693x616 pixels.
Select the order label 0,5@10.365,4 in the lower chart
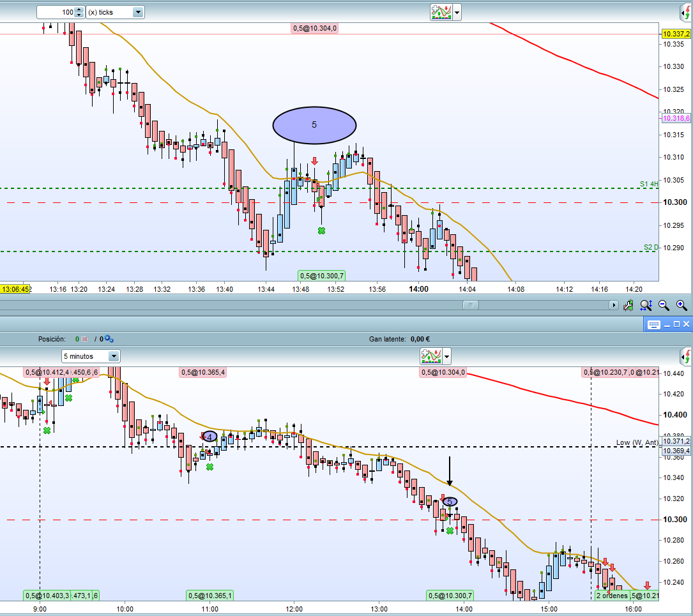(x=203, y=372)
